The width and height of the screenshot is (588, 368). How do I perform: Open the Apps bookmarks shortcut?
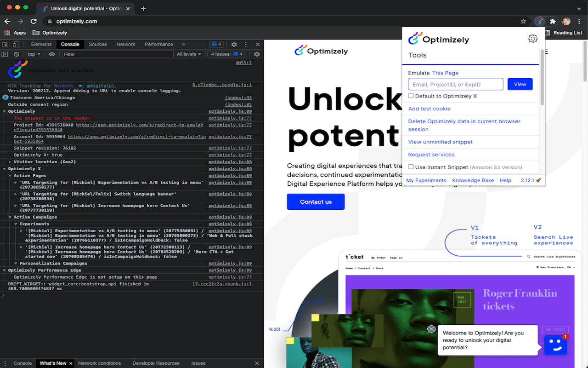pos(15,33)
